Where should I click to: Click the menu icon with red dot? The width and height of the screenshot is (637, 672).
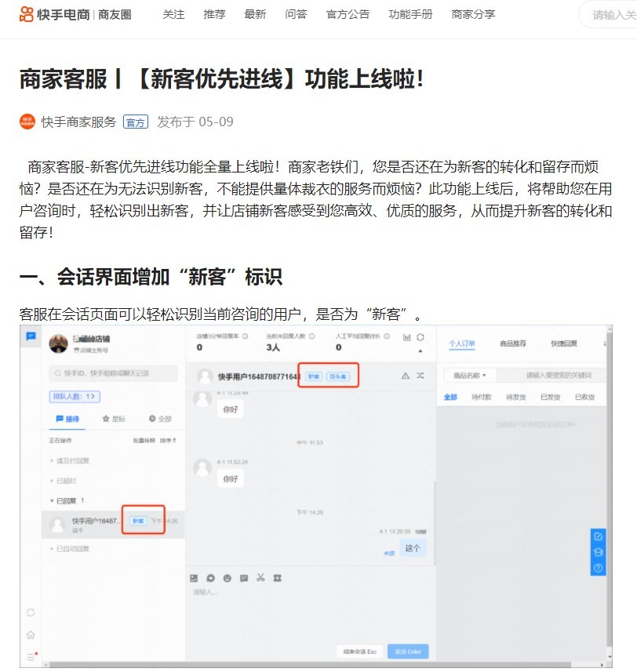click(31, 656)
